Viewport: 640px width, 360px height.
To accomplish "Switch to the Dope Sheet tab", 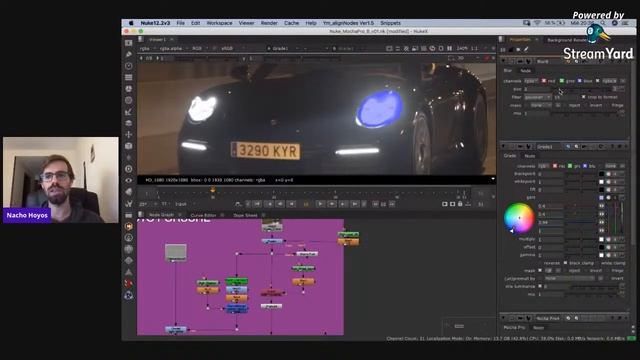I will 245,215.
